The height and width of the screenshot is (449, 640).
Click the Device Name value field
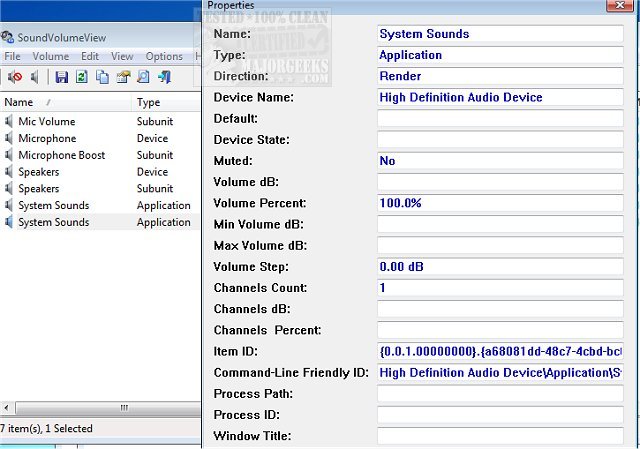click(x=499, y=98)
